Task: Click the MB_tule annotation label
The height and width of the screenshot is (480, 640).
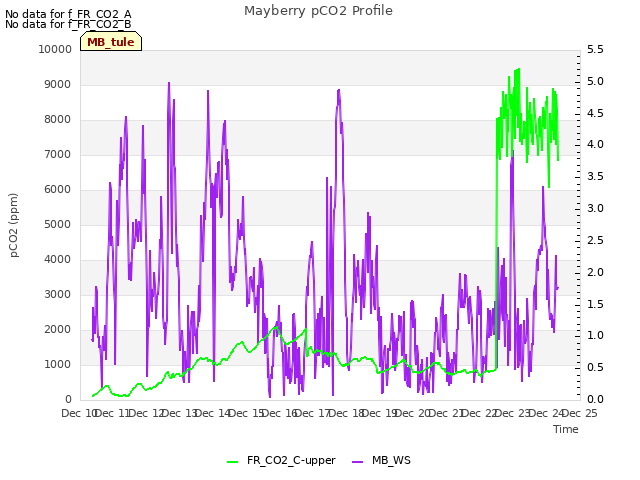Action: [x=111, y=42]
